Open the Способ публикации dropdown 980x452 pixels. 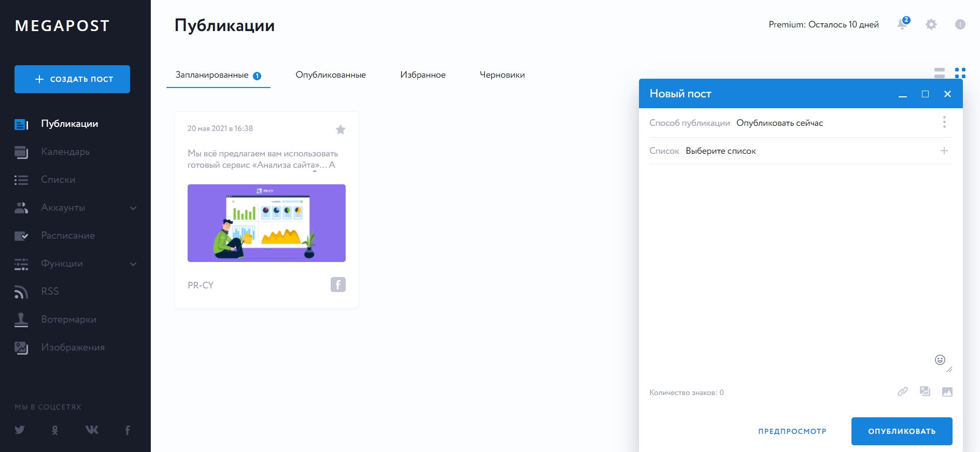779,123
